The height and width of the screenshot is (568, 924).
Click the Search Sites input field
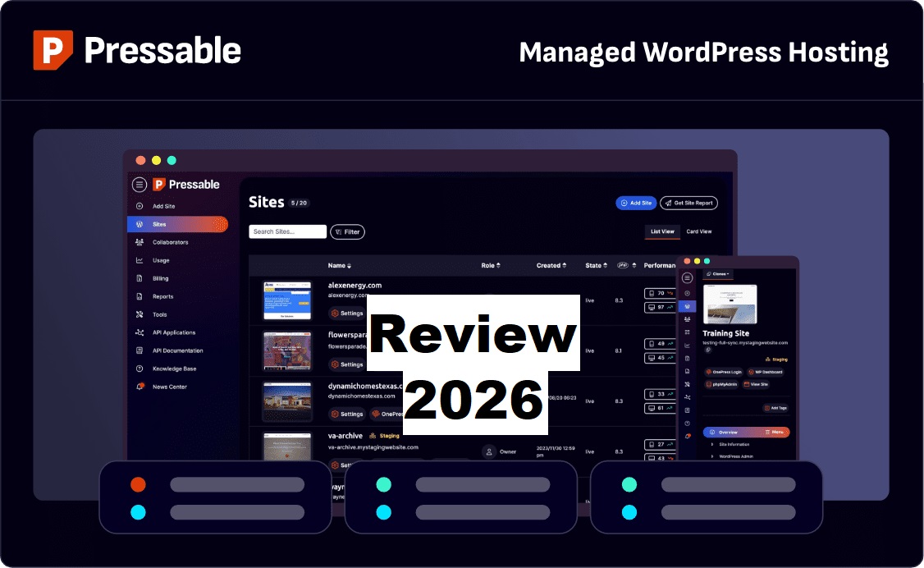click(x=287, y=232)
